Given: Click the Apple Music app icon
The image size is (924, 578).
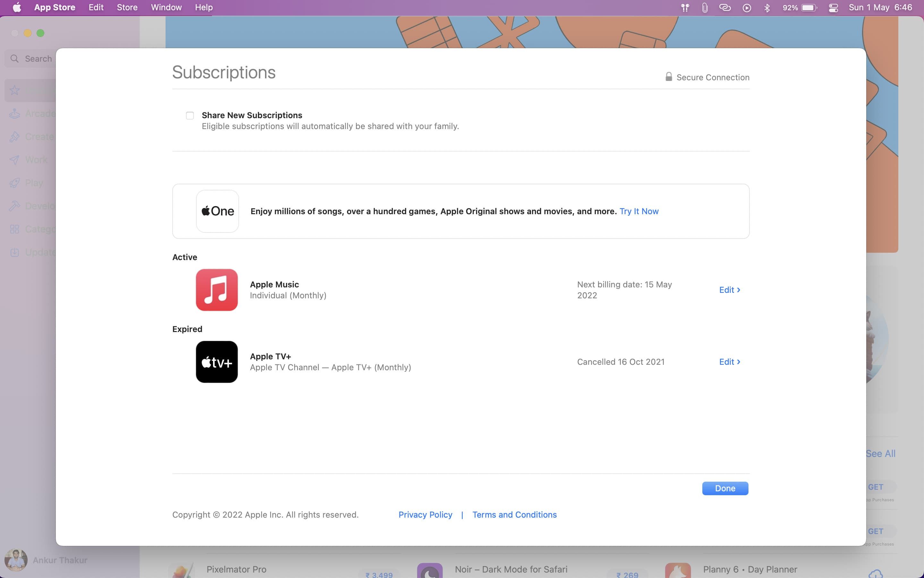Looking at the screenshot, I should pos(217,290).
